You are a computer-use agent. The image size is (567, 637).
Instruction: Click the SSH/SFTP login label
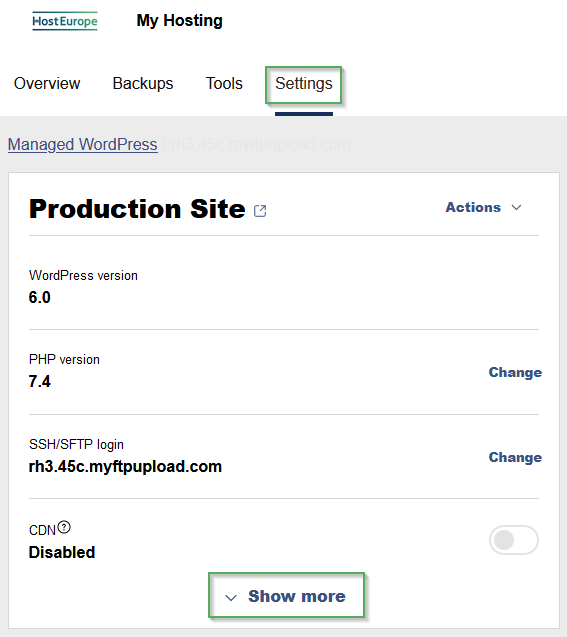tap(76, 444)
